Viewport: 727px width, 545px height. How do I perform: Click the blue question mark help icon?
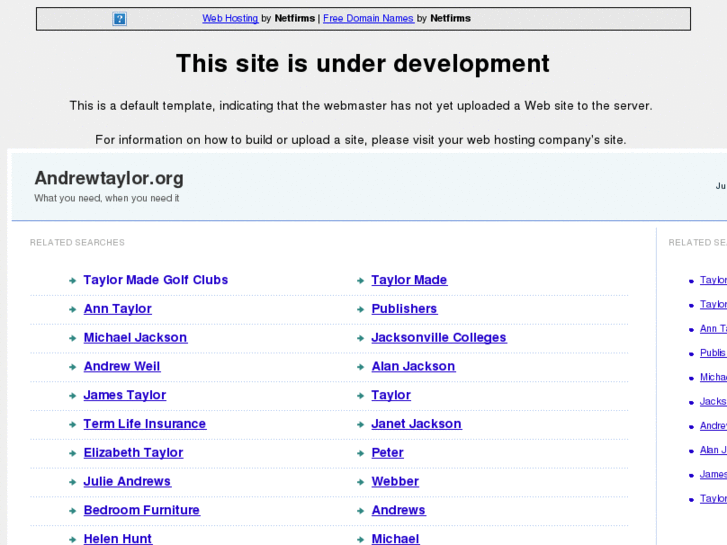[x=119, y=19]
